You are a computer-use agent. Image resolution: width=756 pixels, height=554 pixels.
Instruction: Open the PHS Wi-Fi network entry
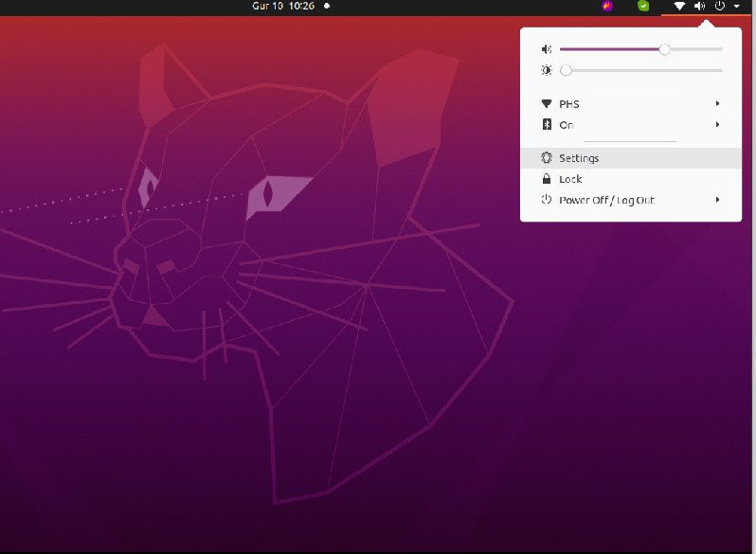click(x=631, y=103)
